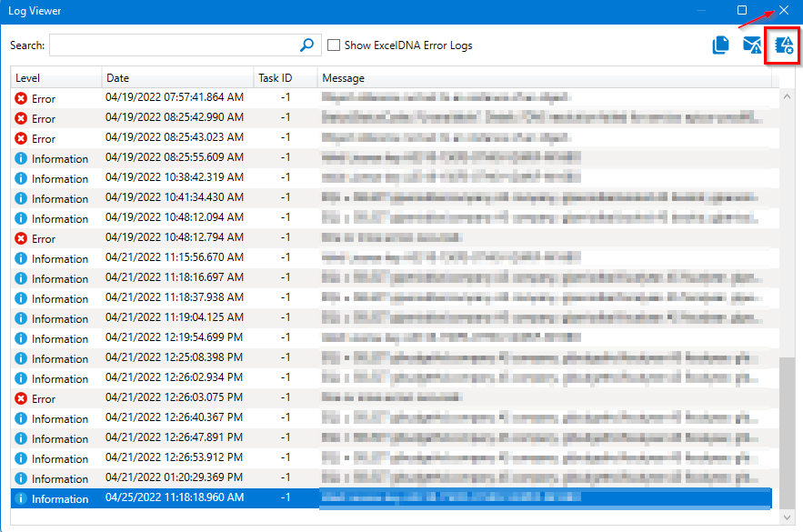Sort by the Message column header
Viewport: 803px width, 532px height.
(x=545, y=78)
